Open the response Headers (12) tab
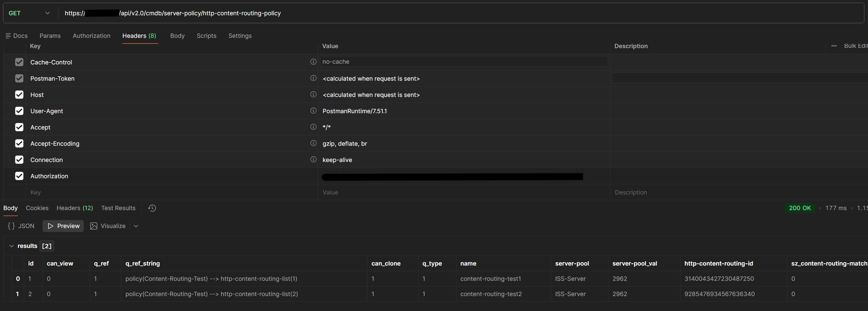Image resolution: width=868 pixels, height=311 pixels. click(75, 208)
